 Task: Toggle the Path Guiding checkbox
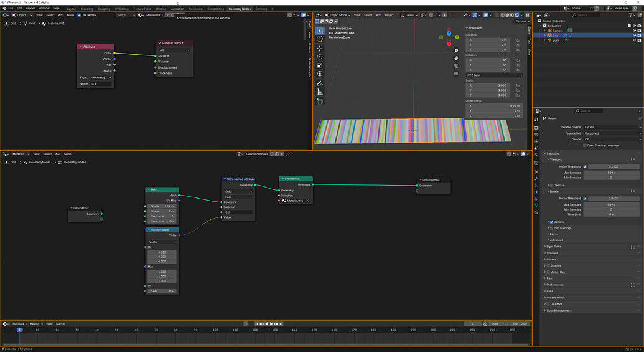coord(551,228)
